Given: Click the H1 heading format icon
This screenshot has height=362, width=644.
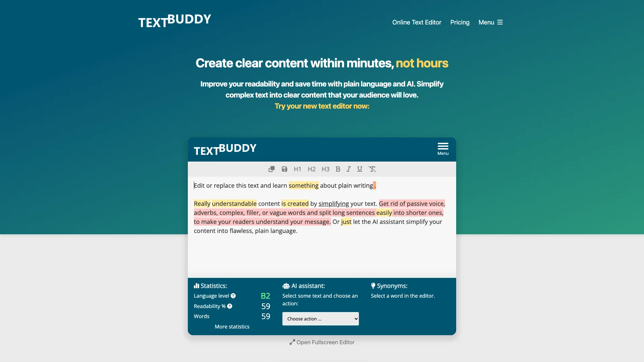Looking at the screenshot, I should coord(297,169).
